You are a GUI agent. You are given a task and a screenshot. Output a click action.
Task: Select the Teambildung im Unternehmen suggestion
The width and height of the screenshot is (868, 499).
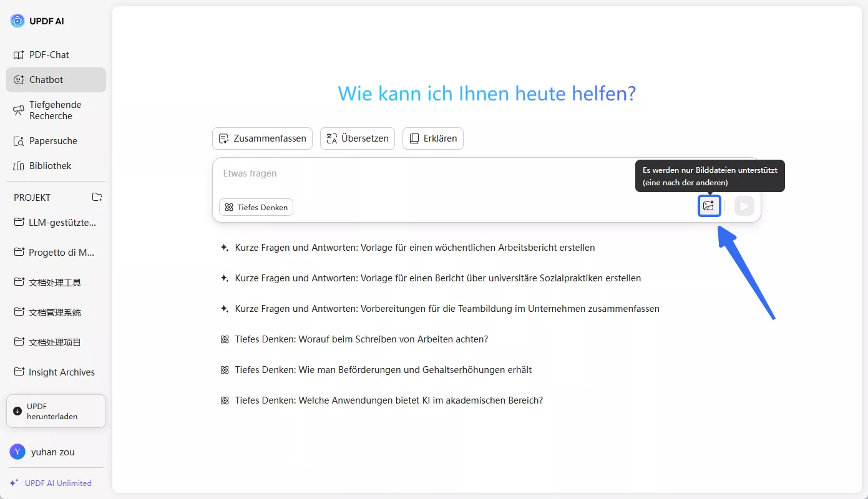click(x=440, y=309)
